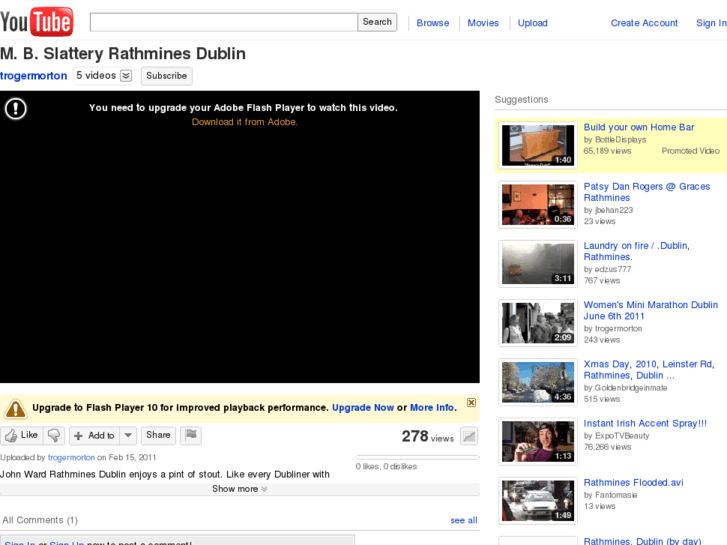Open Laundry on fire Dublin Rathmines title
This screenshot has width=727, height=545.
636,251
